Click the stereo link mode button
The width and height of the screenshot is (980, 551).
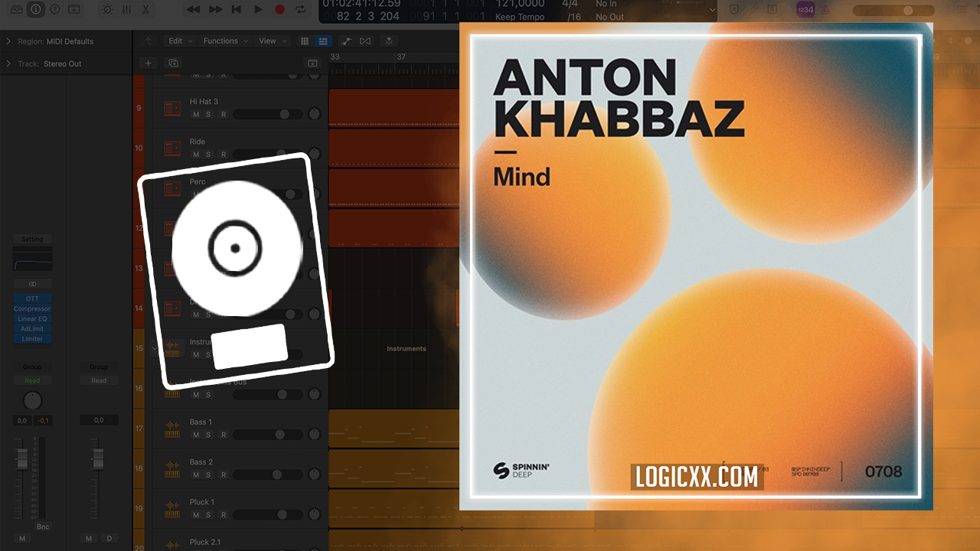tap(32, 283)
